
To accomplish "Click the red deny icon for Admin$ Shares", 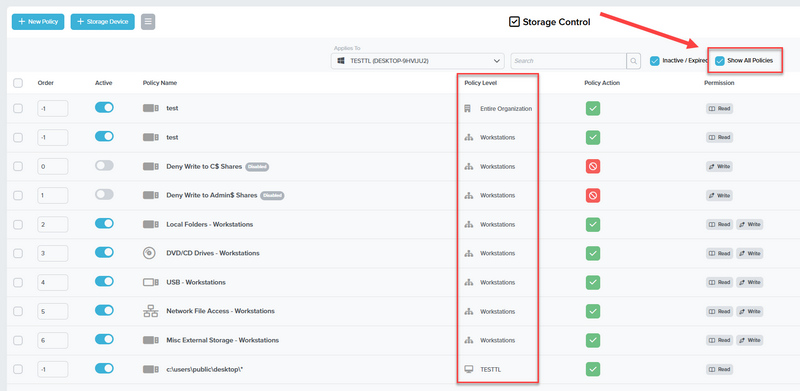I will pos(592,195).
